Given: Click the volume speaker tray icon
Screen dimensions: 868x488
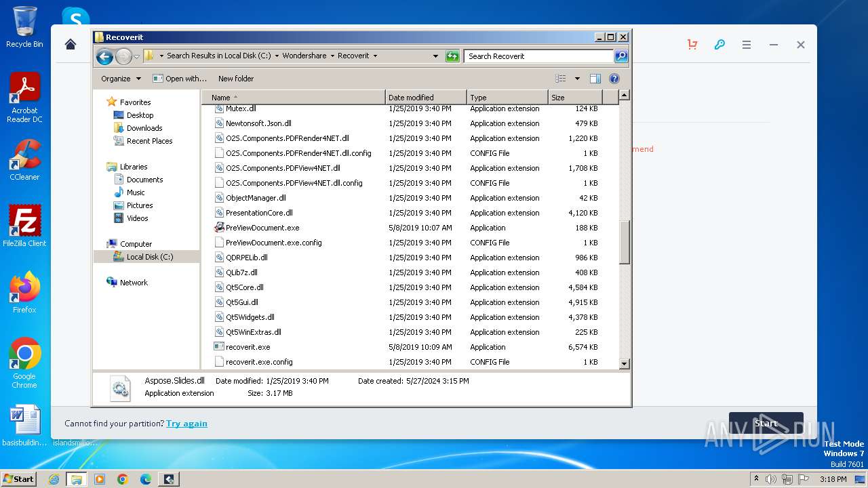Looking at the screenshot, I should 771,479.
